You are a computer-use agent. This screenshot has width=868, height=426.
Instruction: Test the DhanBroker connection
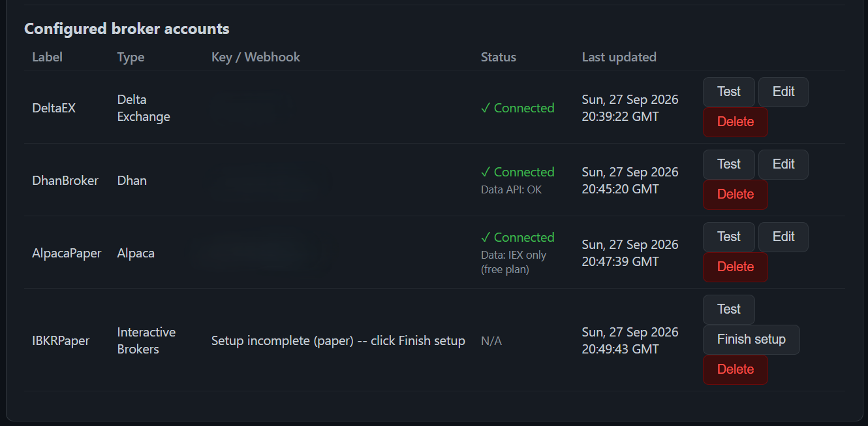point(728,165)
